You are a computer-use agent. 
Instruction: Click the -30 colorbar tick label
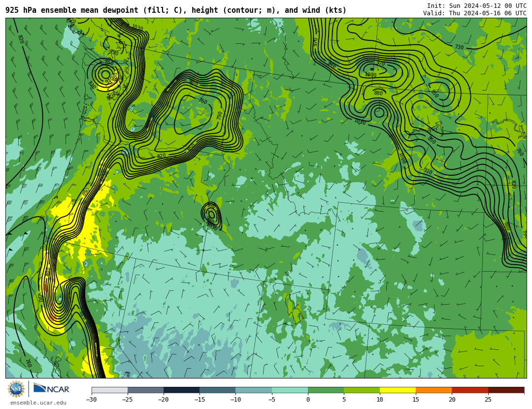[92, 400]
